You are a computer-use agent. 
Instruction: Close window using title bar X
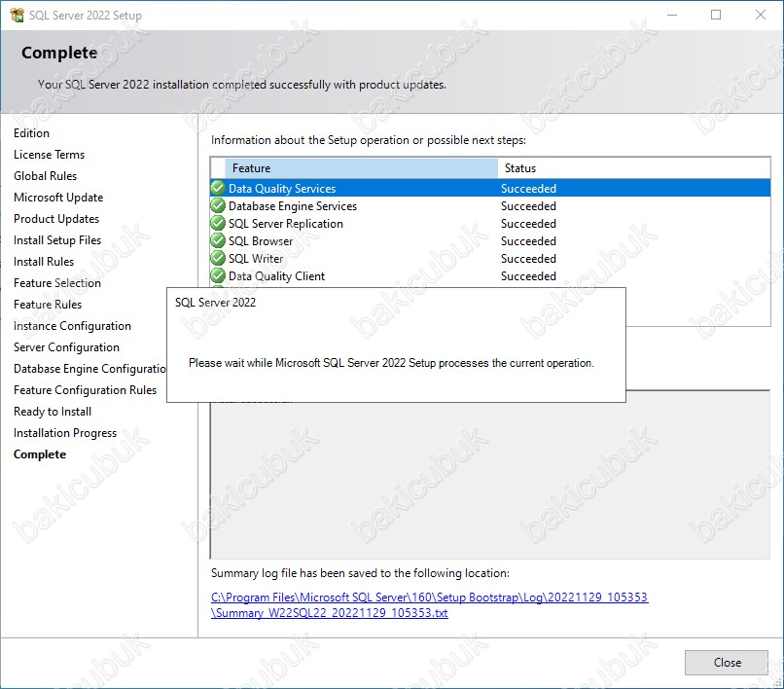(x=761, y=15)
